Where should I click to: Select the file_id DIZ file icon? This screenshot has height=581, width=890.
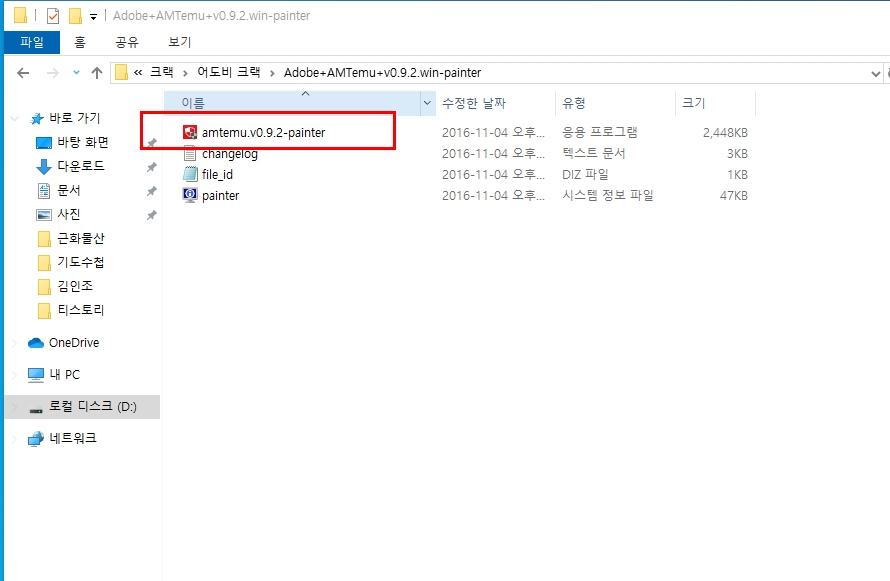tap(190, 174)
